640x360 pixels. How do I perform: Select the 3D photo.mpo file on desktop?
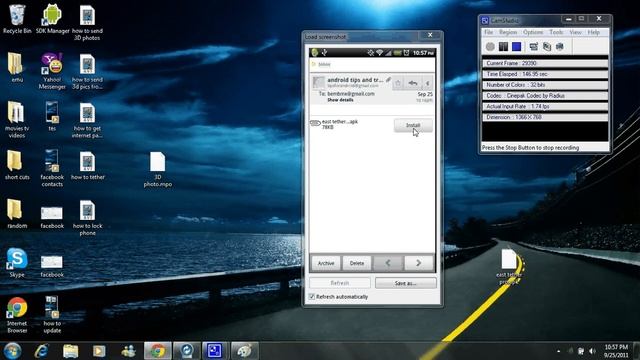[158, 169]
